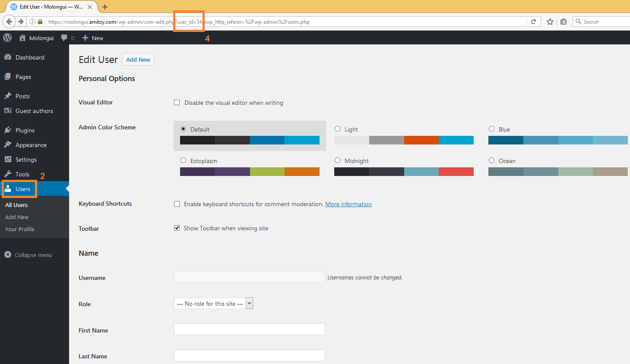
Task: Open the bookmarks list icon
Action: click(564, 22)
